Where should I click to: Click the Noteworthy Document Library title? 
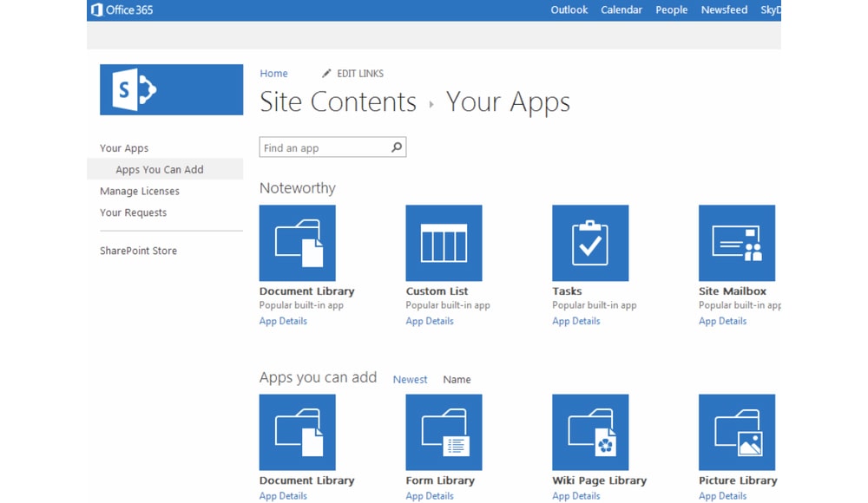point(306,291)
